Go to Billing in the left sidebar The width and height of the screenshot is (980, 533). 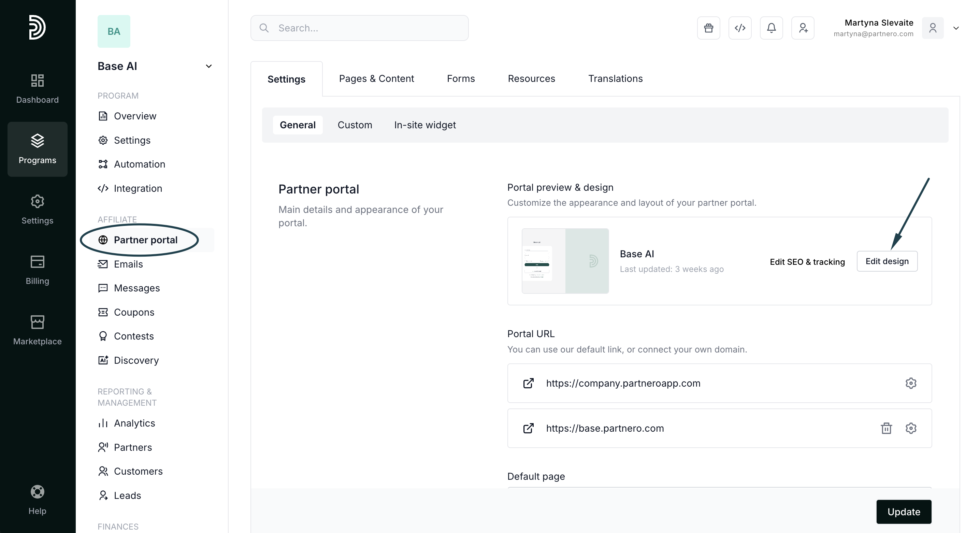coord(37,270)
